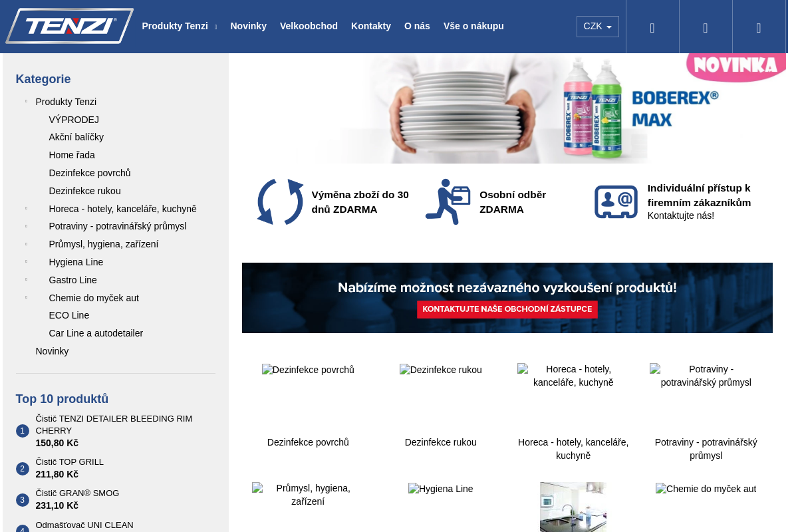
Task: Click the person carrying box pickup icon
Action: 448,201
